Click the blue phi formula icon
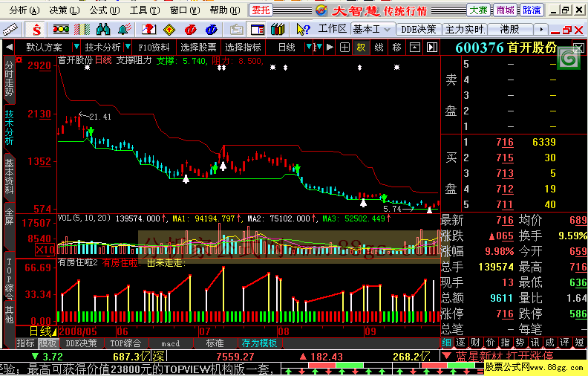The height and width of the screenshot is (376, 588). pos(212,29)
